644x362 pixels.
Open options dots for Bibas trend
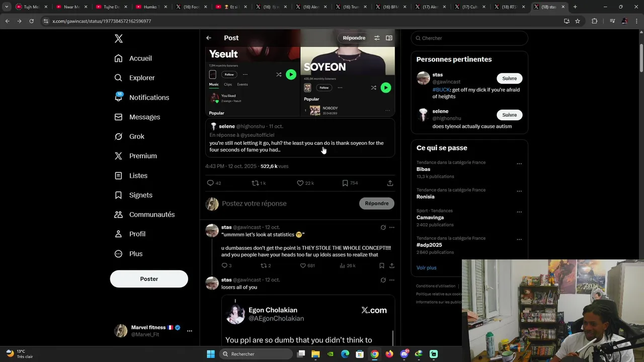[x=519, y=163]
